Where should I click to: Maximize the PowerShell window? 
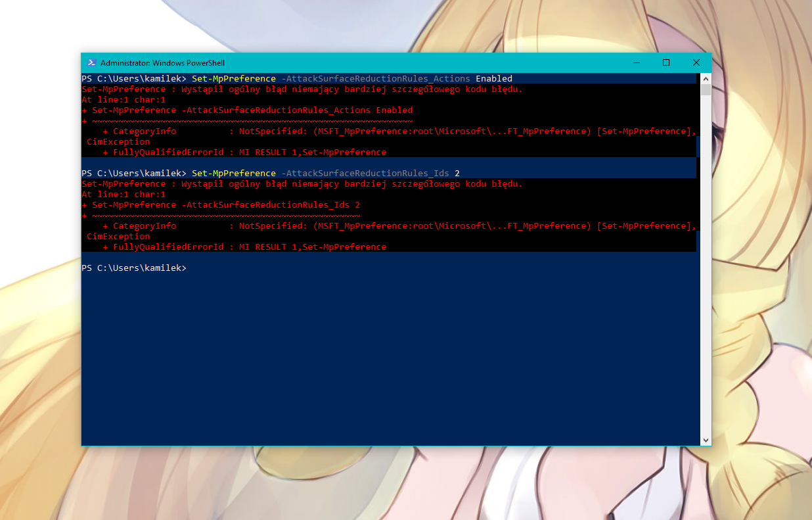click(666, 63)
